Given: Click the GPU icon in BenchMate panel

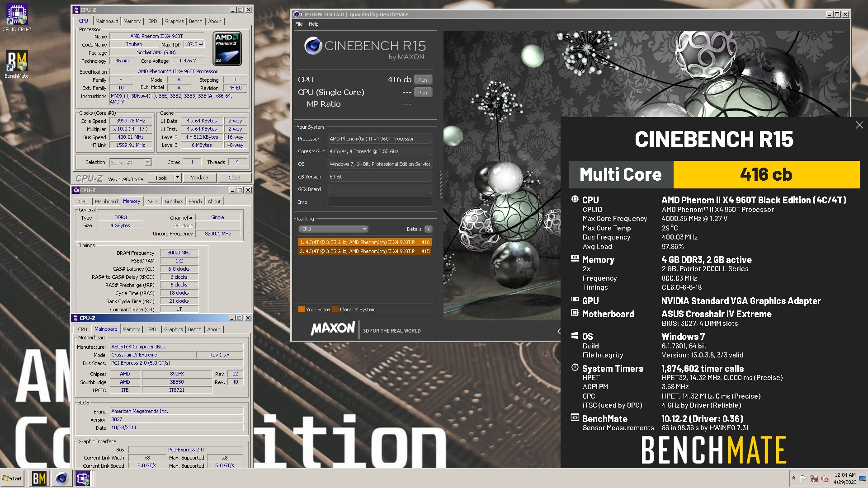Looking at the screenshot, I should tap(575, 300).
